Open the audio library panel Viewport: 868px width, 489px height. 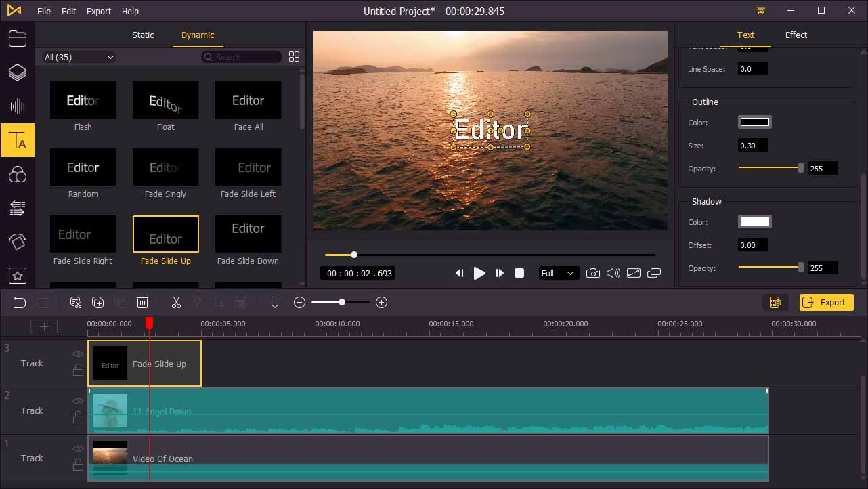pyautogui.click(x=18, y=106)
